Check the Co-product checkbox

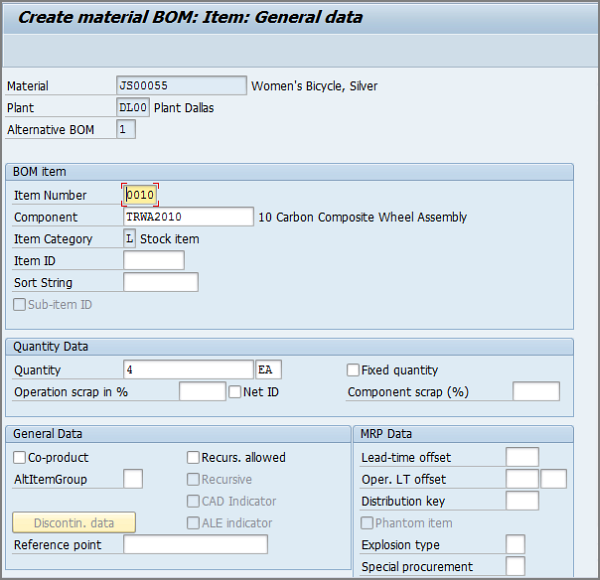point(20,458)
